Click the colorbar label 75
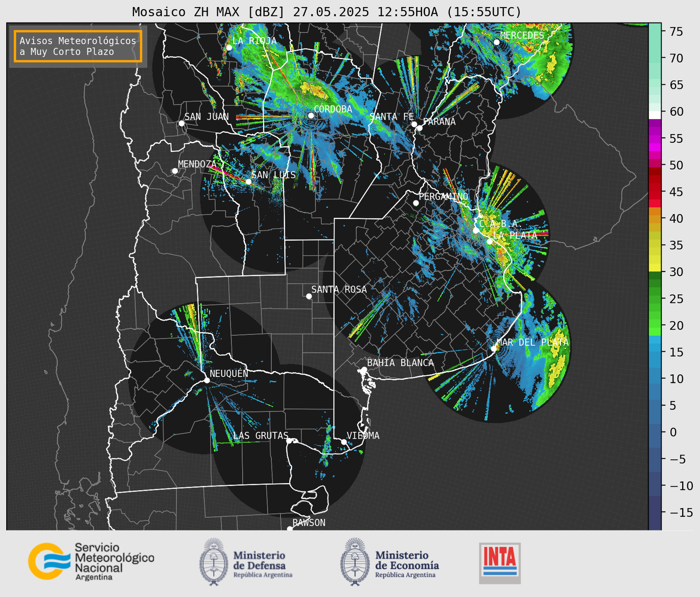 pyautogui.click(x=676, y=32)
